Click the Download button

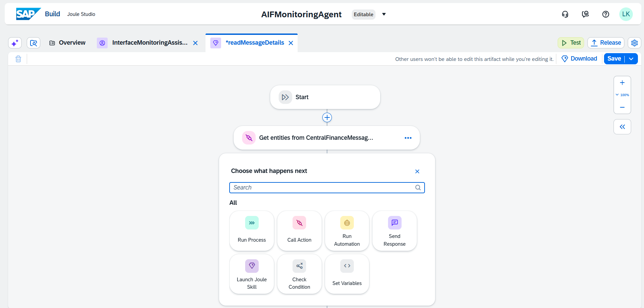coord(579,59)
